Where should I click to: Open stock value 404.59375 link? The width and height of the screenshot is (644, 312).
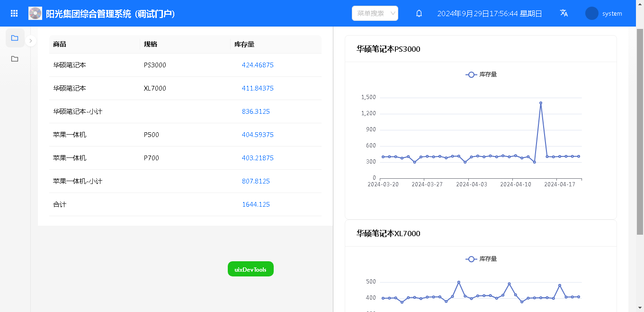tap(258, 135)
